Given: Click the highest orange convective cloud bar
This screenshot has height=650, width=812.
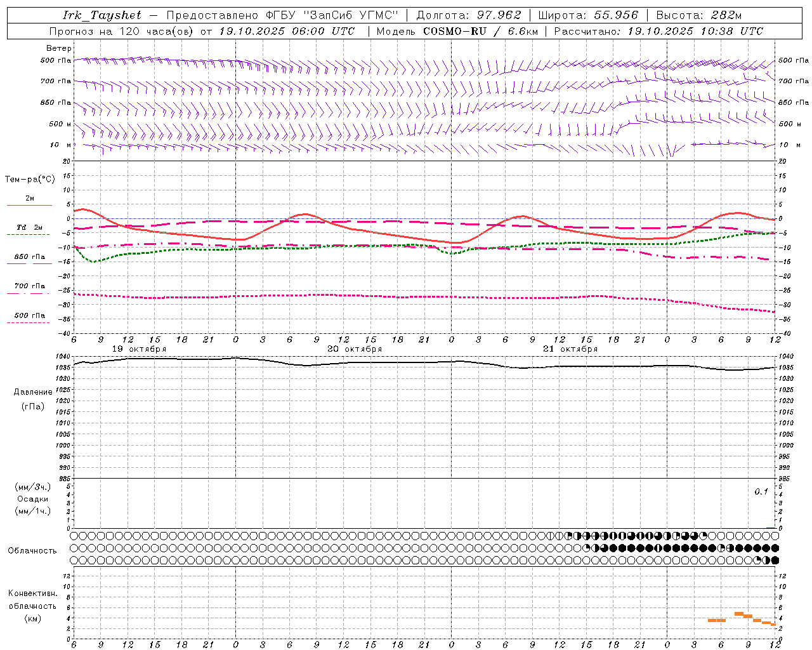Looking at the screenshot, I should point(739,614).
